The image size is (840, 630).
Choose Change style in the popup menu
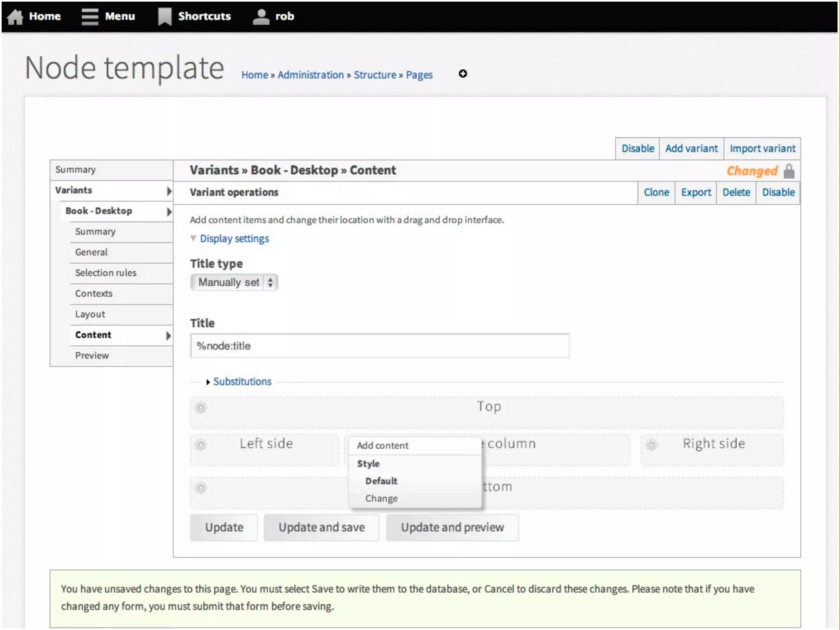[381, 499]
